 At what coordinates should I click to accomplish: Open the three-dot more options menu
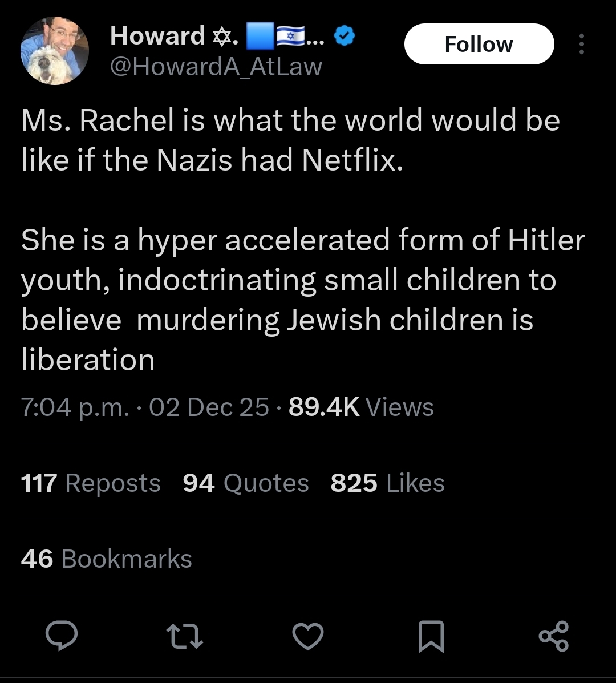582,44
